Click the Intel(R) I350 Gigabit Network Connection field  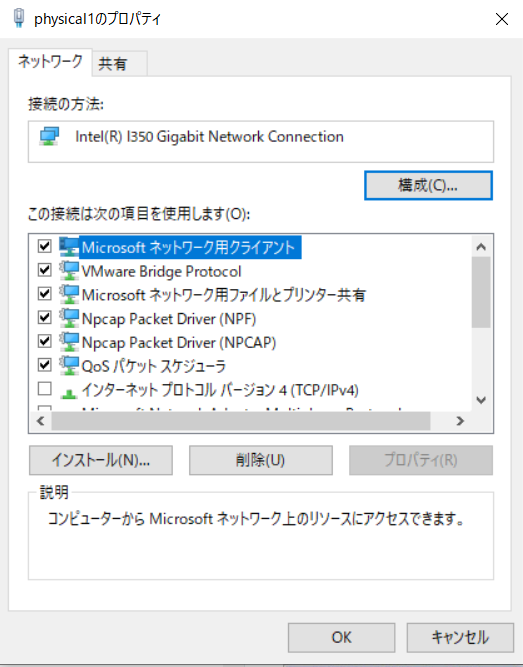tap(261, 142)
